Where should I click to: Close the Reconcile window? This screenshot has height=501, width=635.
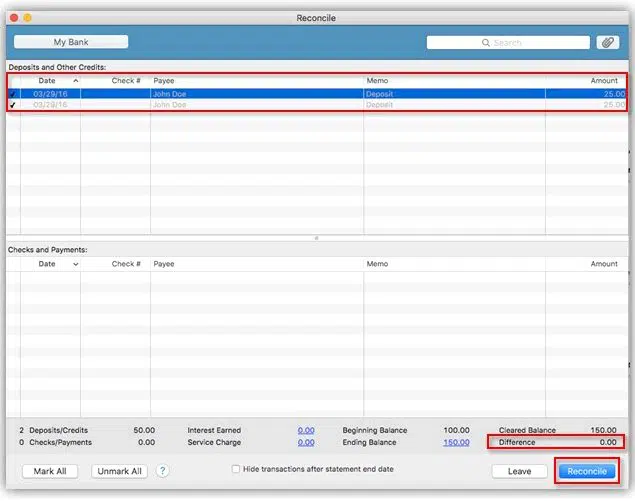14,17
